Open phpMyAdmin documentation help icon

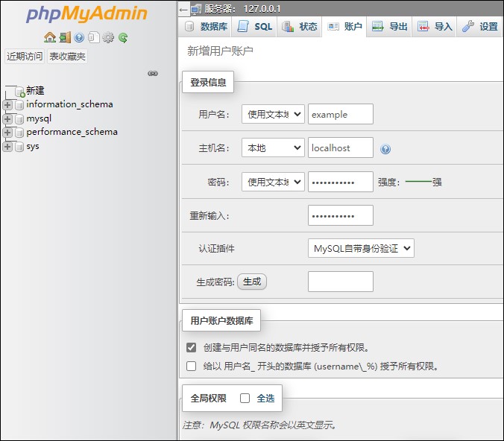79,37
